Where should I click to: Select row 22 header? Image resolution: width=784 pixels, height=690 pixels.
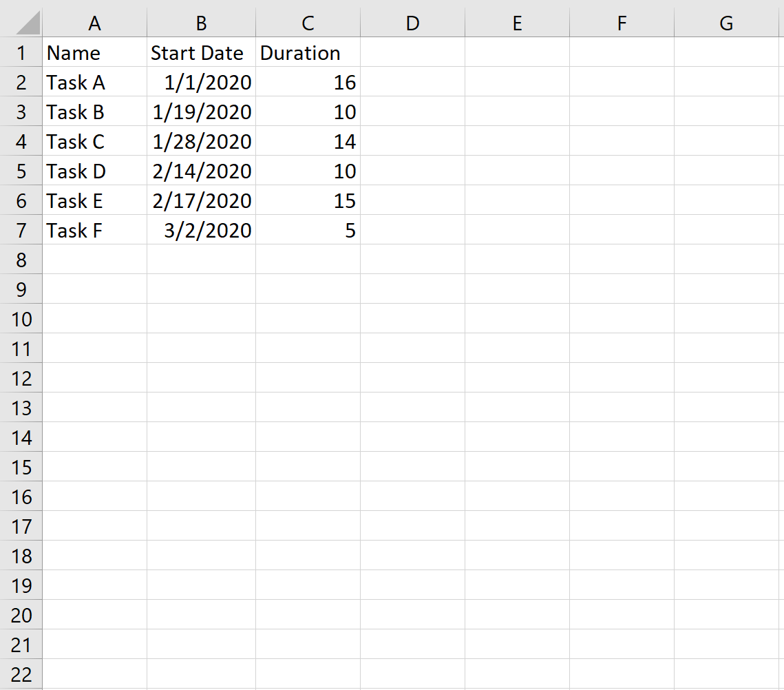(21, 674)
